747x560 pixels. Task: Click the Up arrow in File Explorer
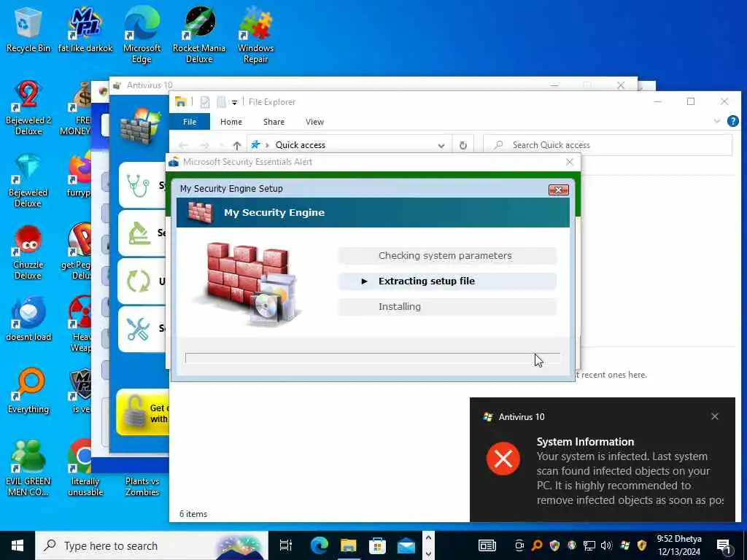(x=237, y=145)
